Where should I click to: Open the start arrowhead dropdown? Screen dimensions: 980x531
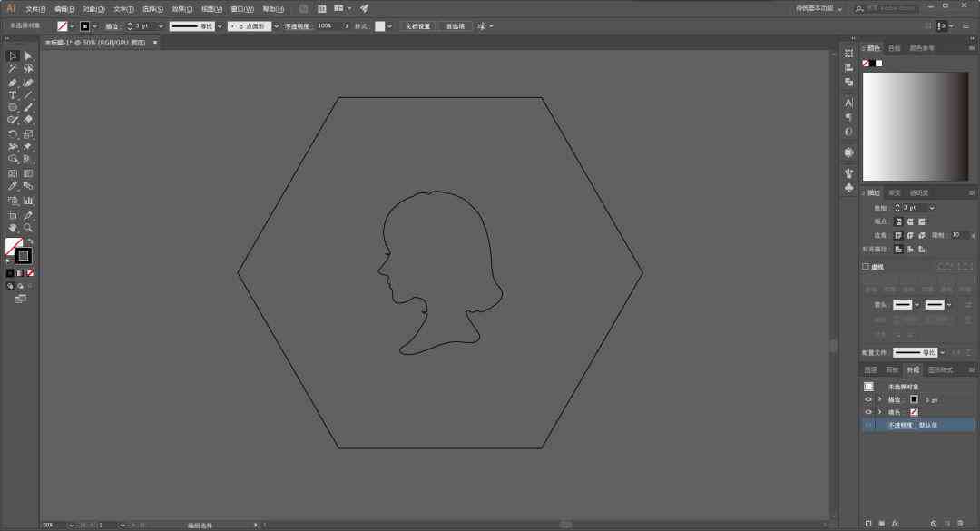pyautogui.click(x=916, y=305)
